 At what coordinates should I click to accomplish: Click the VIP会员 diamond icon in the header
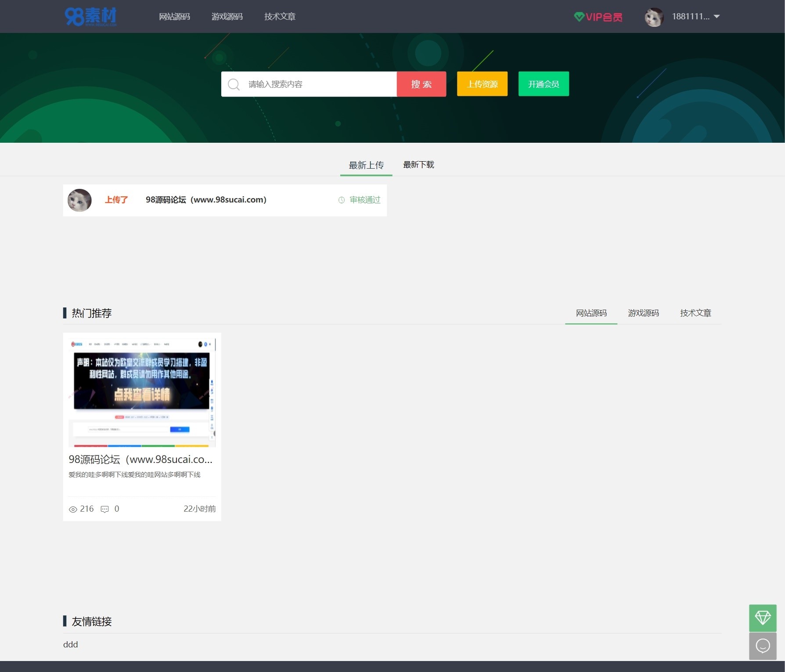(x=580, y=16)
